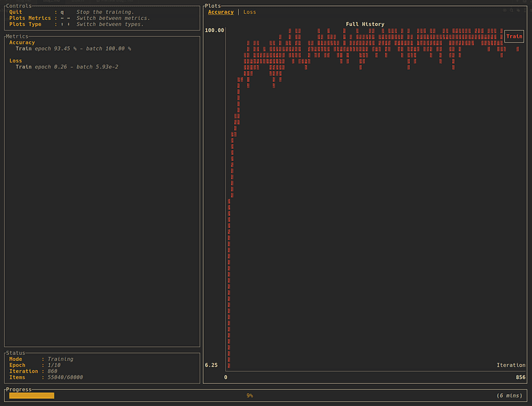Click the '860' iteration value
The image size is (532, 406).
click(53, 371)
